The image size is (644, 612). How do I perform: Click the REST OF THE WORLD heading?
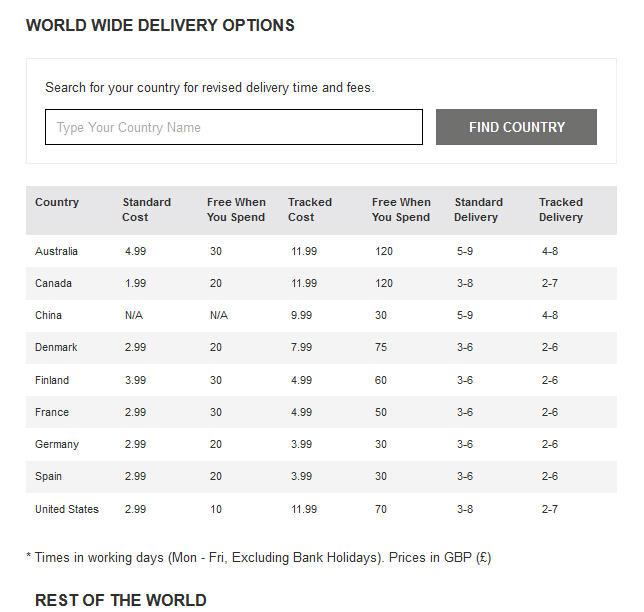coord(121,600)
